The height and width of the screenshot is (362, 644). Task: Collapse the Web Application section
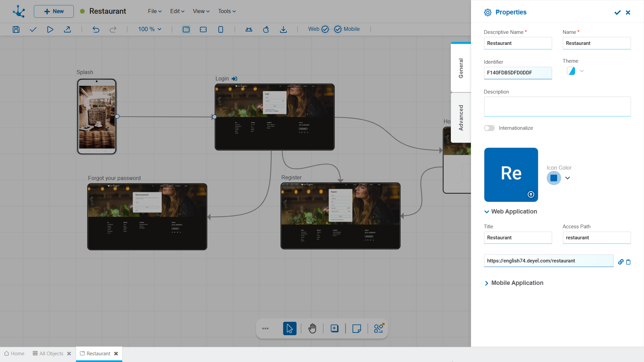487,212
